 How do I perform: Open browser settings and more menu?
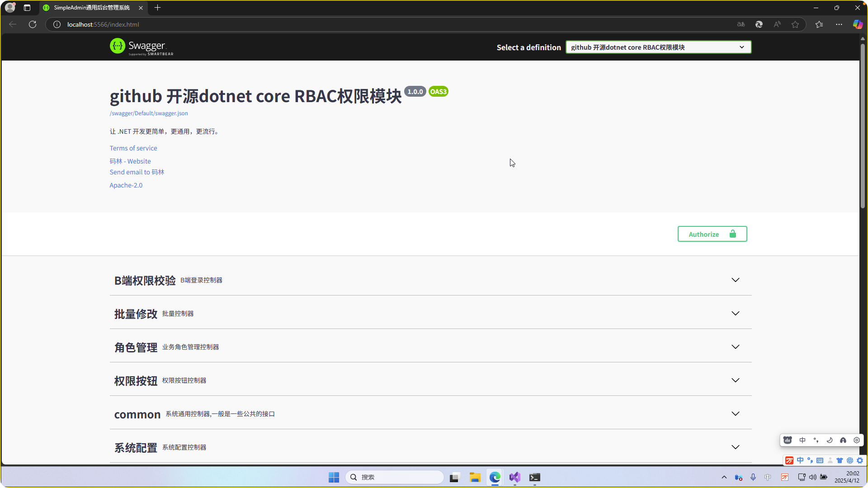pyautogui.click(x=839, y=24)
